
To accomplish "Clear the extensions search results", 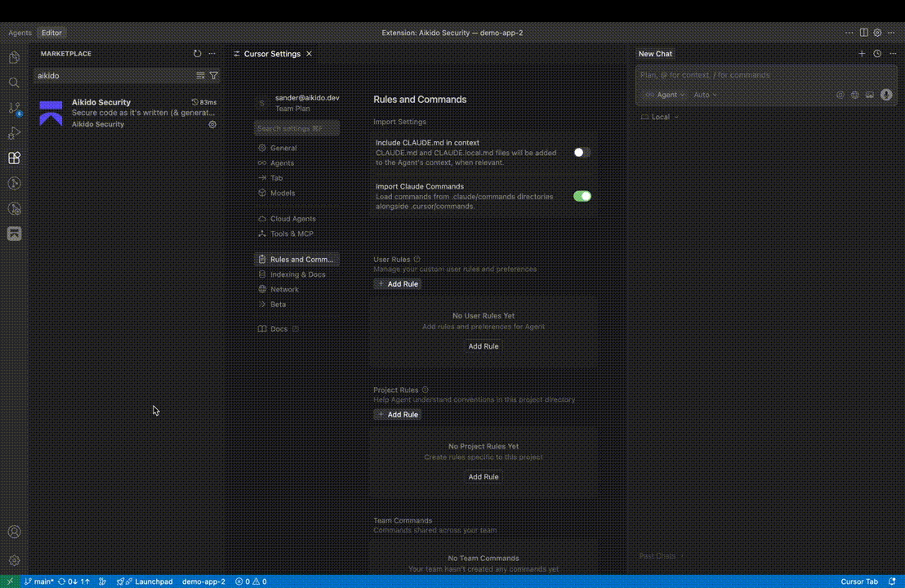I will tap(200, 76).
